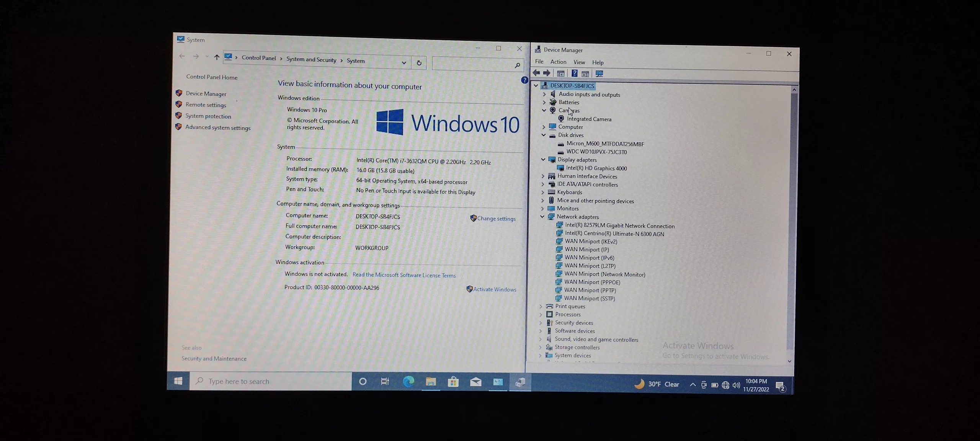
Task: Open the address bar history dropdown arrow
Action: pyautogui.click(x=404, y=62)
